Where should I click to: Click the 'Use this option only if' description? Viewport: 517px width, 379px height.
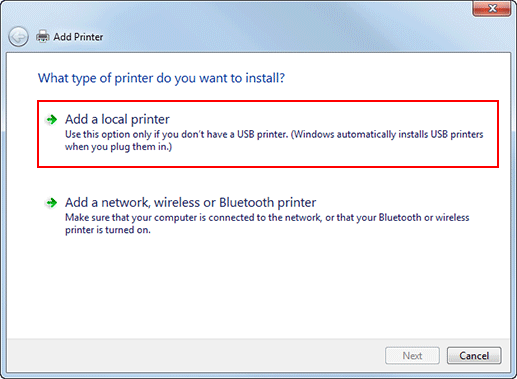tap(274, 140)
